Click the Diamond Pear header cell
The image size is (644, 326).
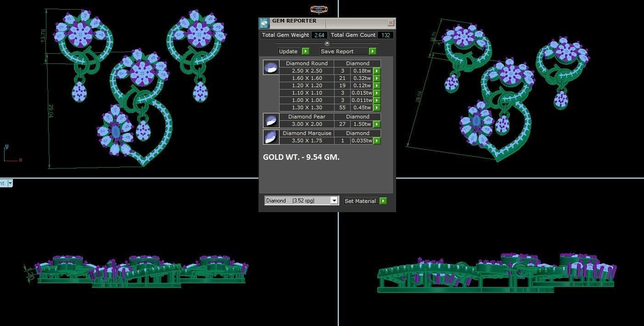pyautogui.click(x=307, y=117)
